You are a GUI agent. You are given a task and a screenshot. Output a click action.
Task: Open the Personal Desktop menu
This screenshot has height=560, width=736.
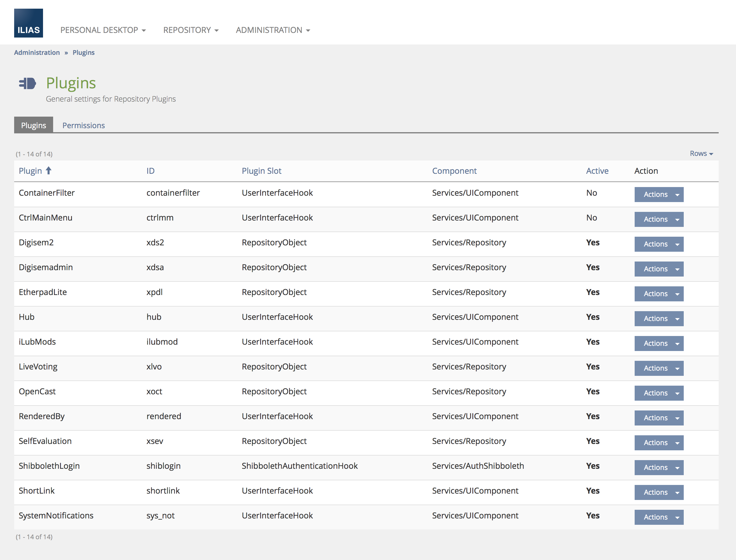103,30
